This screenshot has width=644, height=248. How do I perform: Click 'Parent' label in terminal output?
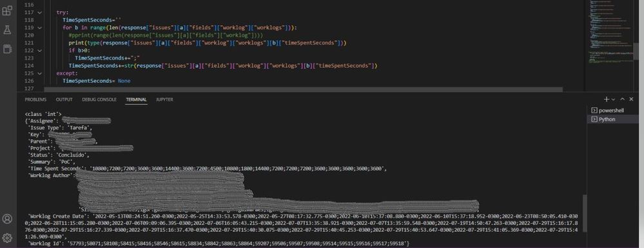39,141
